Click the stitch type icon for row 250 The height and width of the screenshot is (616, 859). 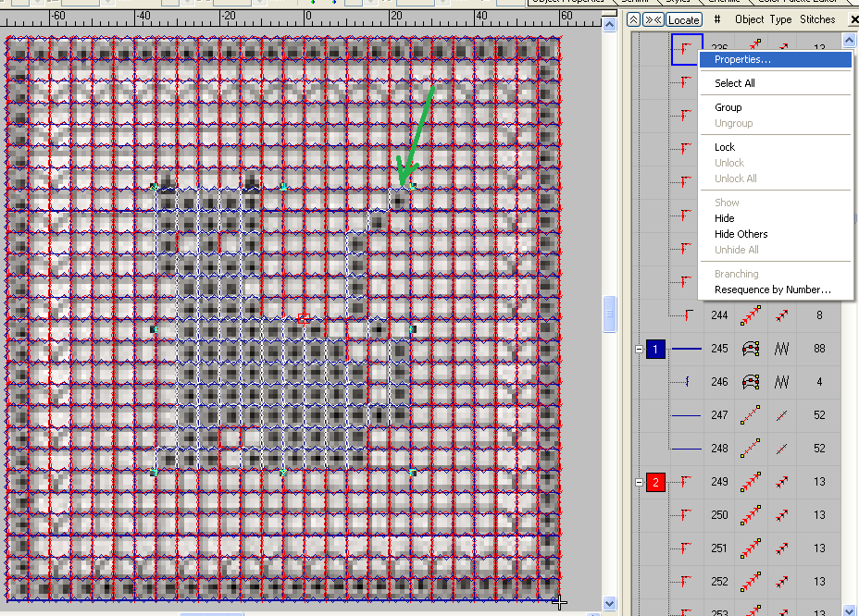point(781,515)
